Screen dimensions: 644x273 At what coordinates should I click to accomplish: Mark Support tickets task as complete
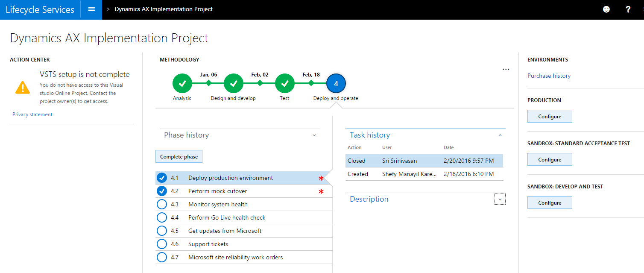[x=162, y=244]
